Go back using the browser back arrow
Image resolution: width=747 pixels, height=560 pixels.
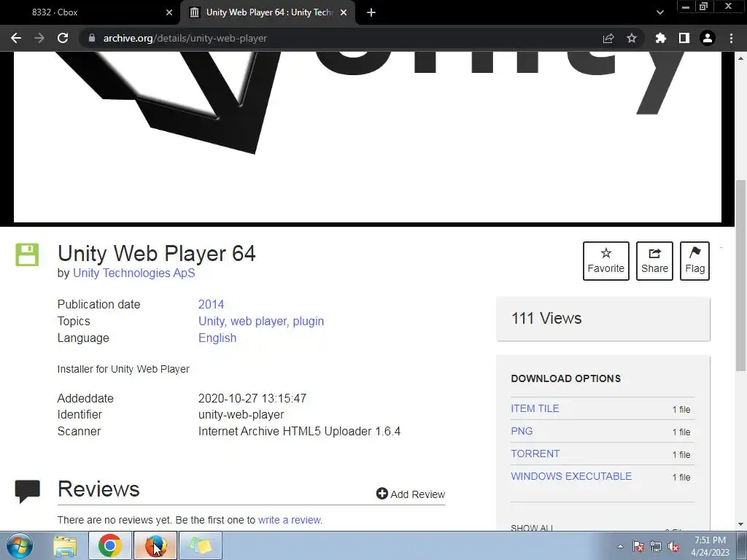click(x=16, y=38)
